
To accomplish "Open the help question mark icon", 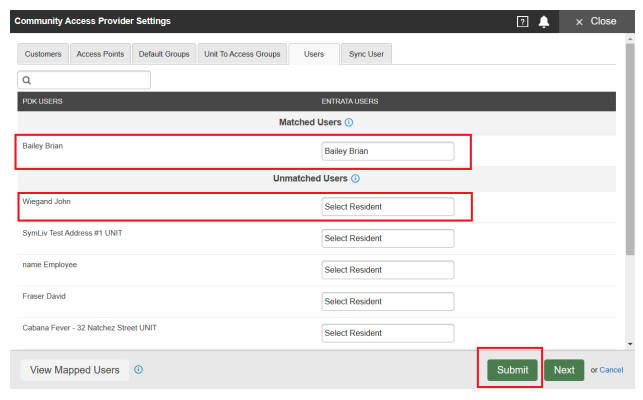I will tap(522, 21).
